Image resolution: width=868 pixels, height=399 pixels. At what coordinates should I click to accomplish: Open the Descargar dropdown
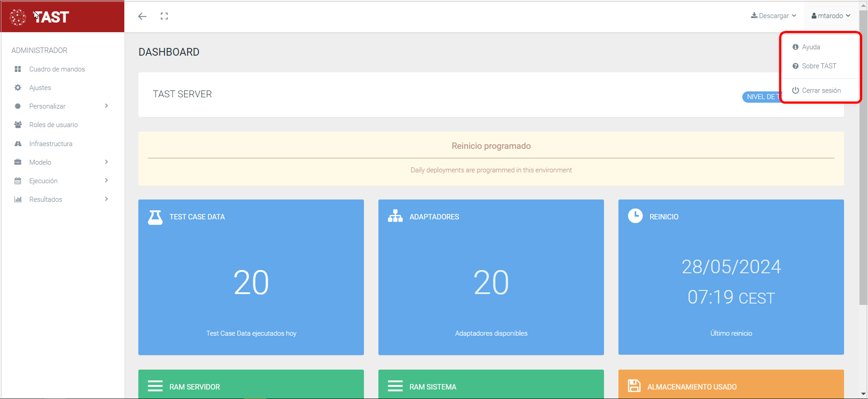coord(774,16)
